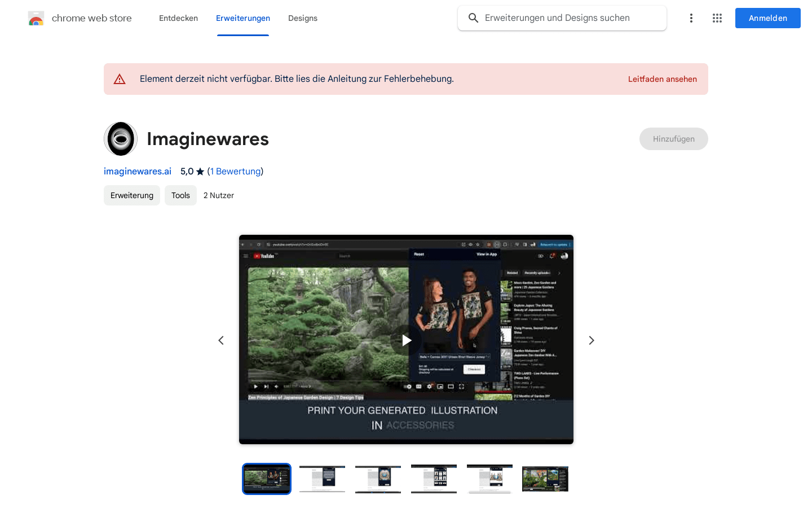
Task: Click the red warning triangle icon
Action: tap(119, 79)
